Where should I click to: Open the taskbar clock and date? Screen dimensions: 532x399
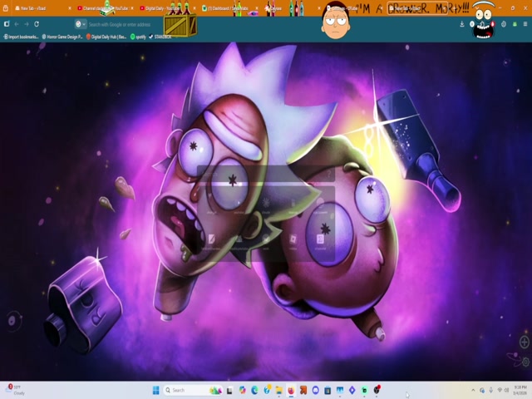click(520, 390)
